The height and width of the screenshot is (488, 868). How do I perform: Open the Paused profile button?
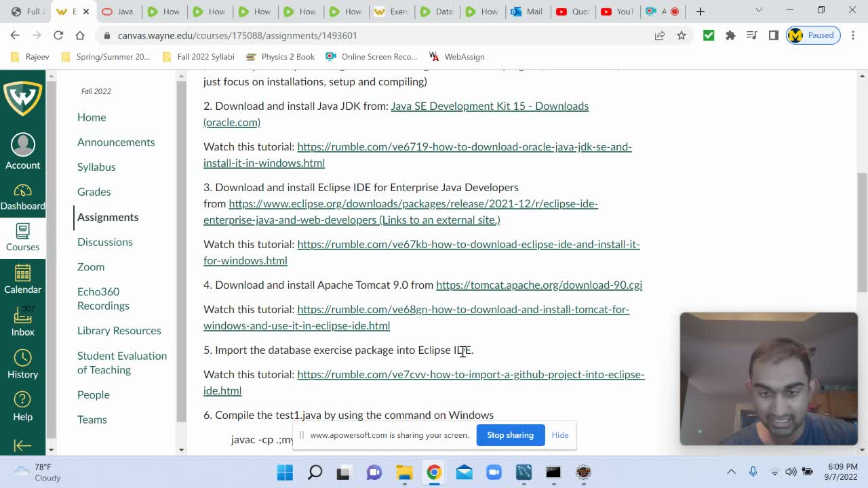(x=814, y=35)
